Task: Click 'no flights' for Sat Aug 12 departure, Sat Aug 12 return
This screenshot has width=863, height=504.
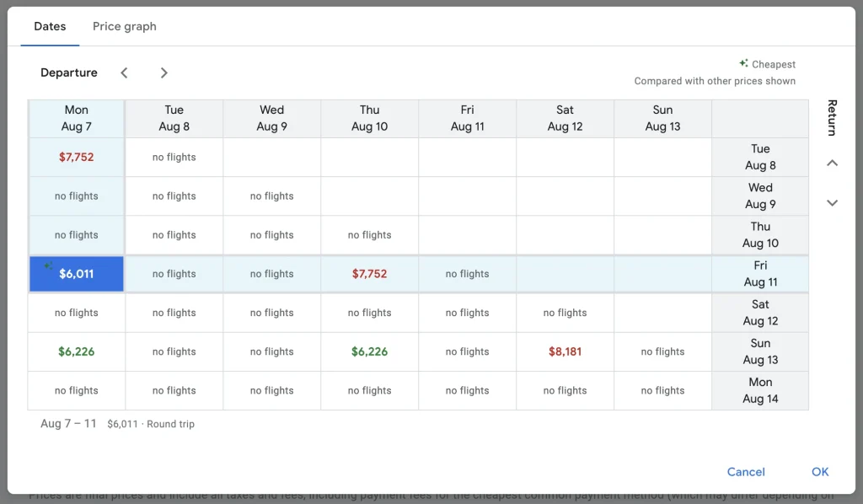Action: point(565,313)
